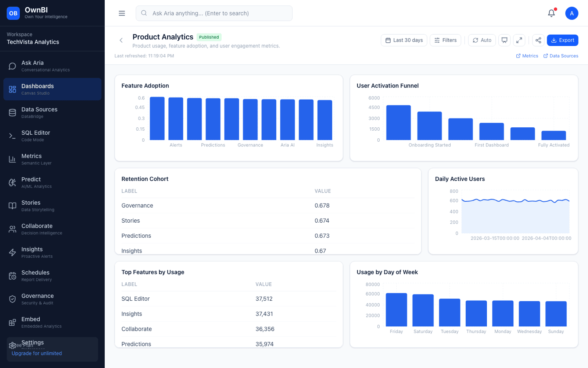The width and height of the screenshot is (588, 368).
Task: Click LABEL column header in Retention Cohort
Action: (x=129, y=191)
